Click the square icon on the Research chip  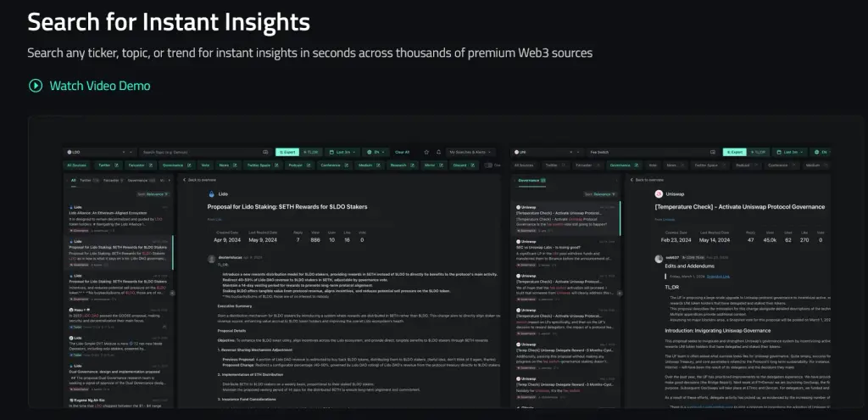click(413, 165)
